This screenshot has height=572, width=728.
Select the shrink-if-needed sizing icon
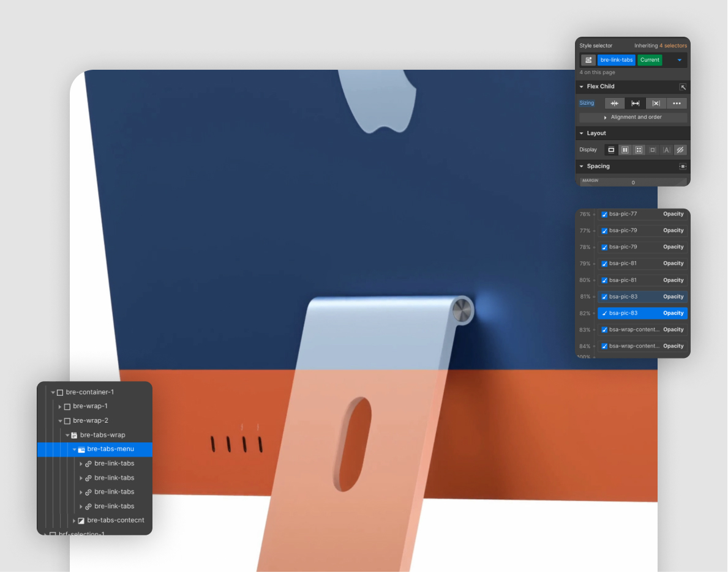[x=614, y=103]
